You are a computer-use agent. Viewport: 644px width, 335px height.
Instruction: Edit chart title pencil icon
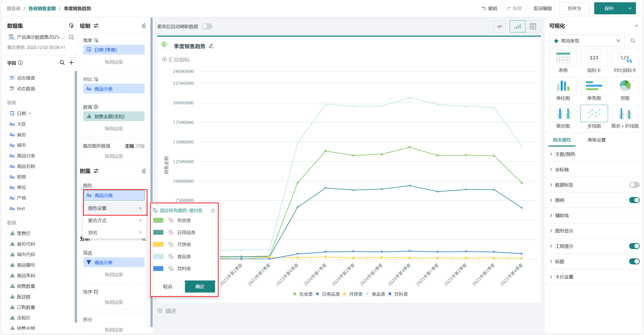[x=211, y=46]
